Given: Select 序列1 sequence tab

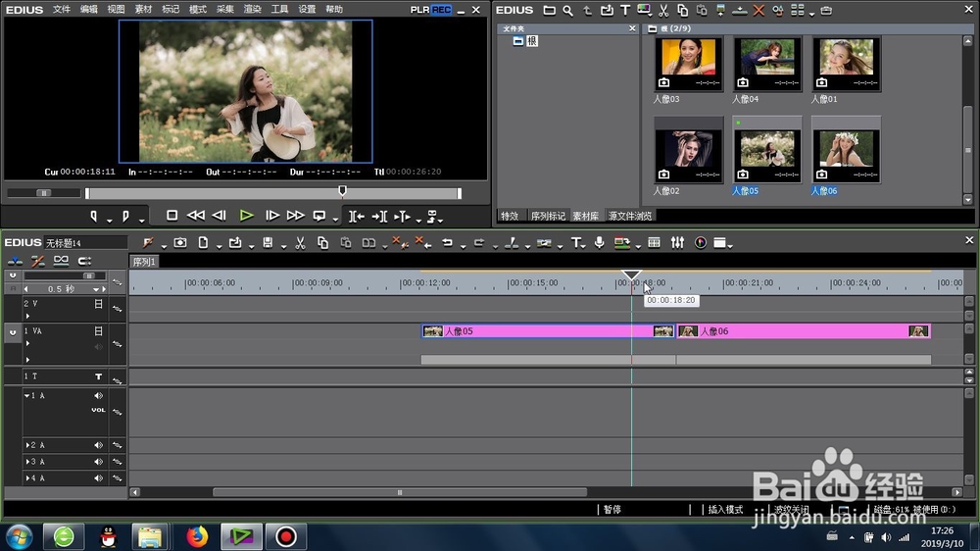Looking at the screenshot, I should [x=144, y=262].
